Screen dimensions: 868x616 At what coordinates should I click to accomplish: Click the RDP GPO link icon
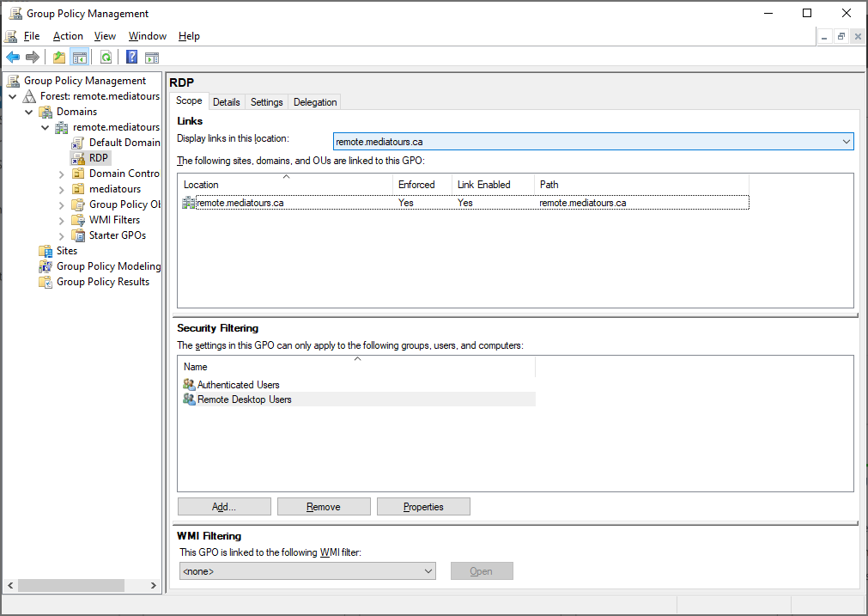pyautogui.click(x=78, y=158)
